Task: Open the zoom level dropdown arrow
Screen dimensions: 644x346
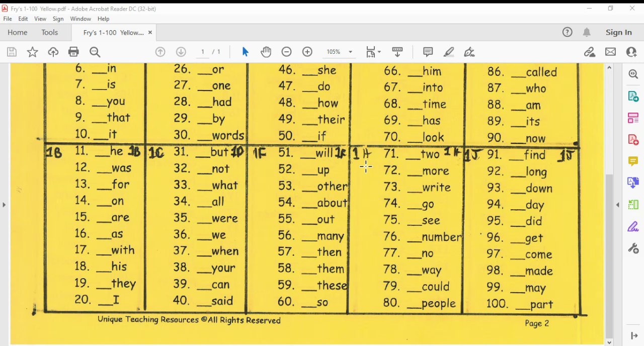Action: click(350, 52)
